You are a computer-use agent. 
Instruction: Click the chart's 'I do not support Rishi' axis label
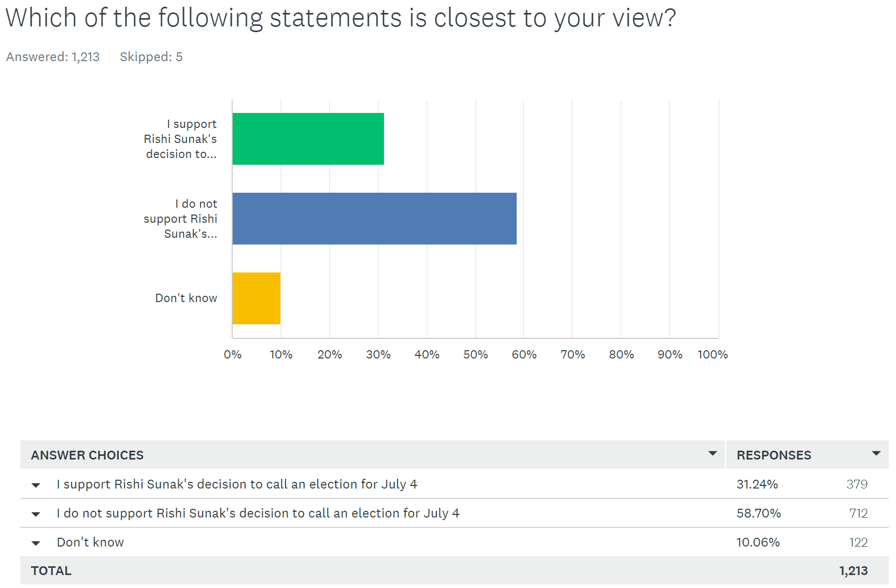(180, 219)
